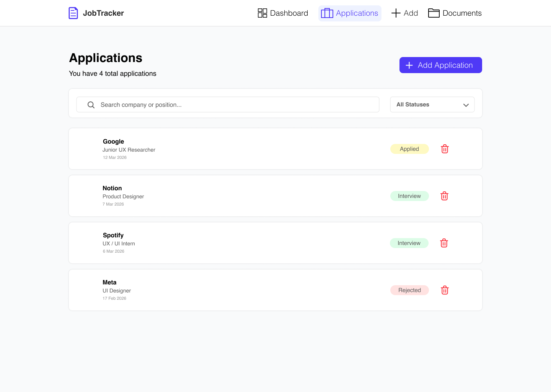Click the 6 Mar 2026 date
551x392 pixels.
(x=114, y=251)
